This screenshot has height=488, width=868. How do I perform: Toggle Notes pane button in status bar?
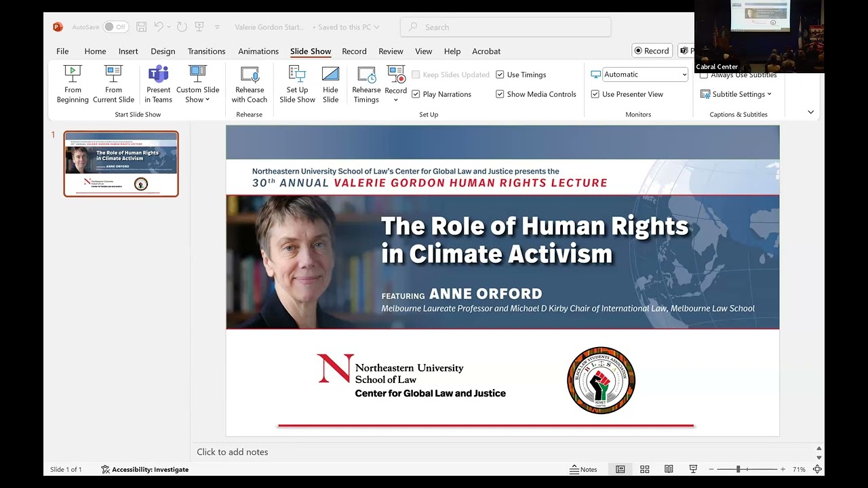pyautogui.click(x=583, y=469)
